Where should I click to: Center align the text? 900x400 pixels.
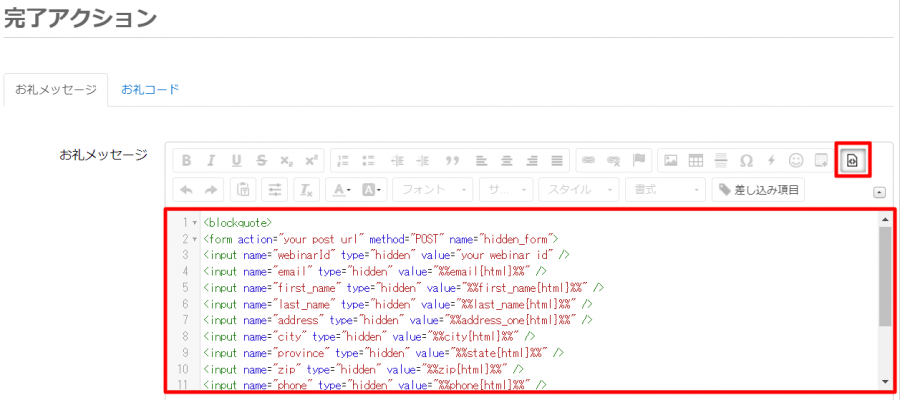(506, 161)
